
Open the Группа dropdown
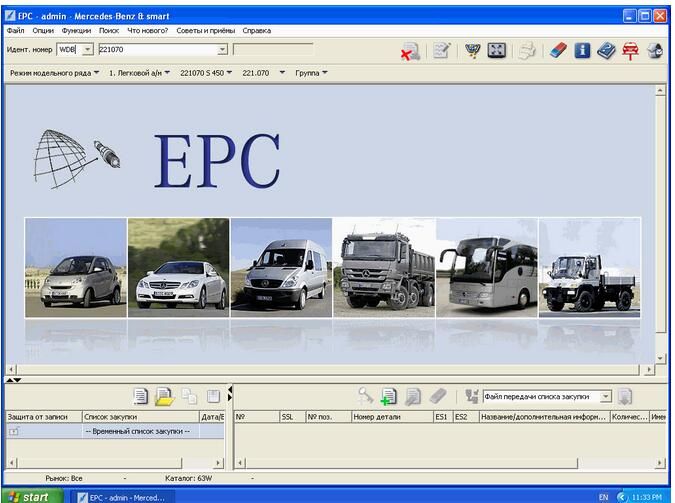pyautogui.click(x=313, y=72)
